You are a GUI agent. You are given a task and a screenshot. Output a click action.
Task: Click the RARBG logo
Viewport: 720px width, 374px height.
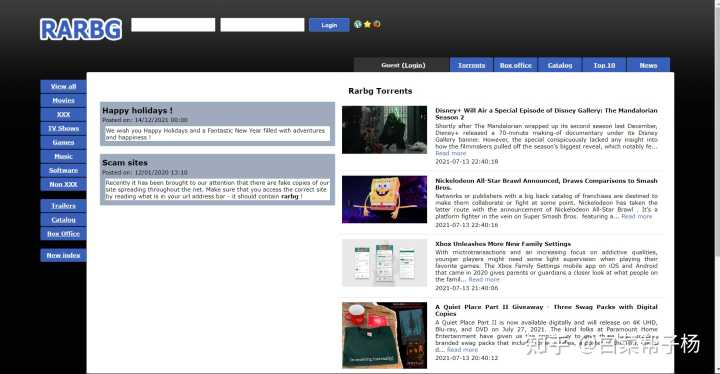[81, 29]
